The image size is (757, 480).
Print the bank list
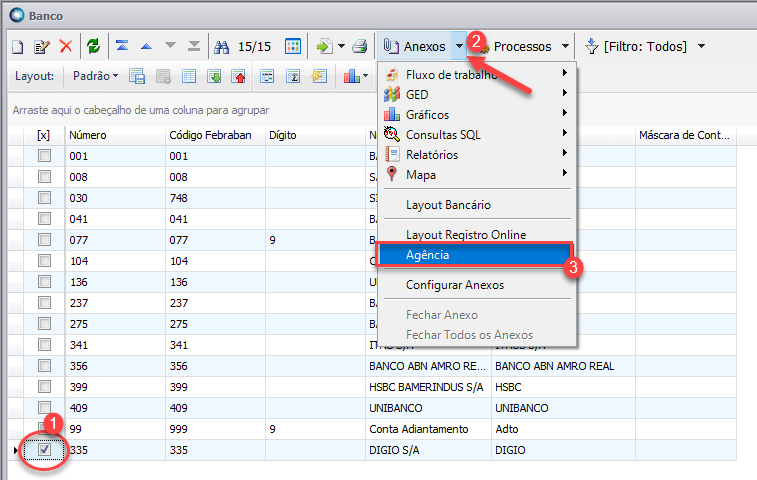pos(360,46)
